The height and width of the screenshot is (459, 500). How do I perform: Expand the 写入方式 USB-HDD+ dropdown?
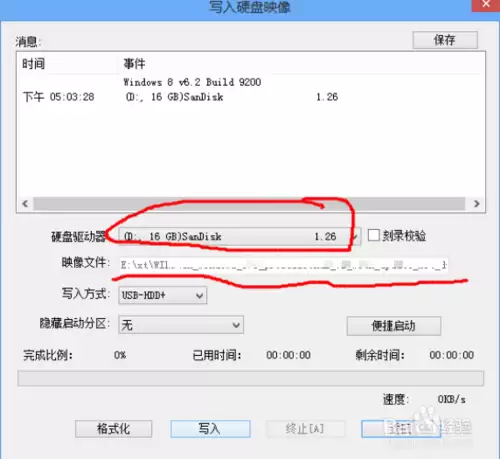click(163, 295)
